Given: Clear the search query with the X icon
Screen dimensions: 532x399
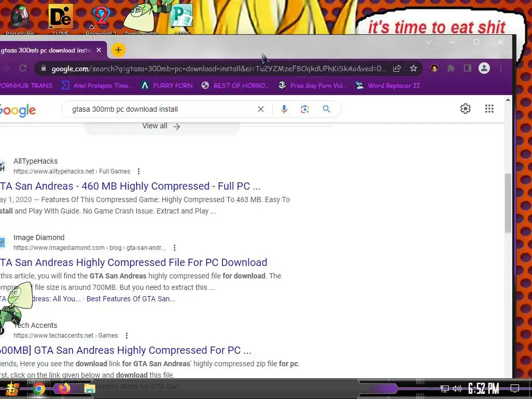Looking at the screenshot, I should coord(261,109).
